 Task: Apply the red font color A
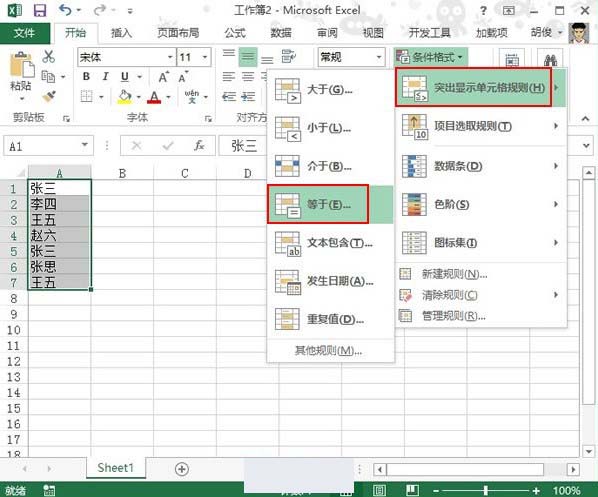(154, 97)
